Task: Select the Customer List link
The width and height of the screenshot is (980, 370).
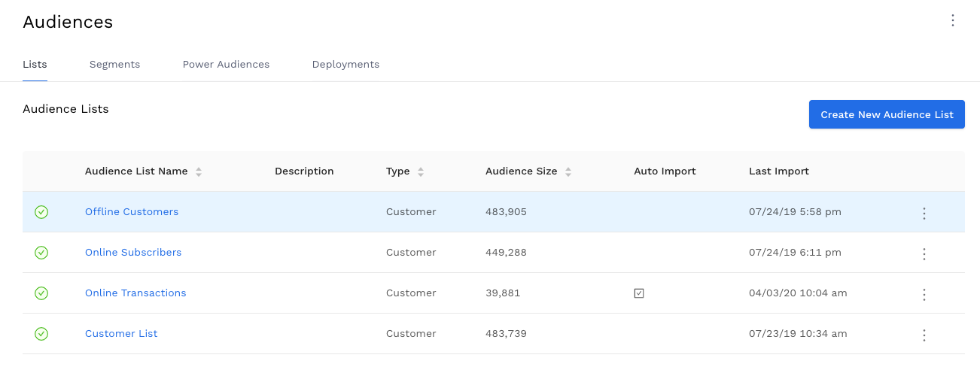Action: pyautogui.click(x=121, y=334)
